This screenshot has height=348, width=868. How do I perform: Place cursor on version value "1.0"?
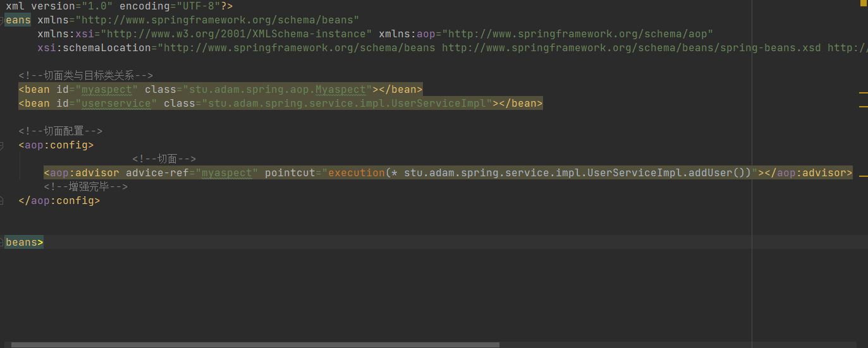[97, 6]
